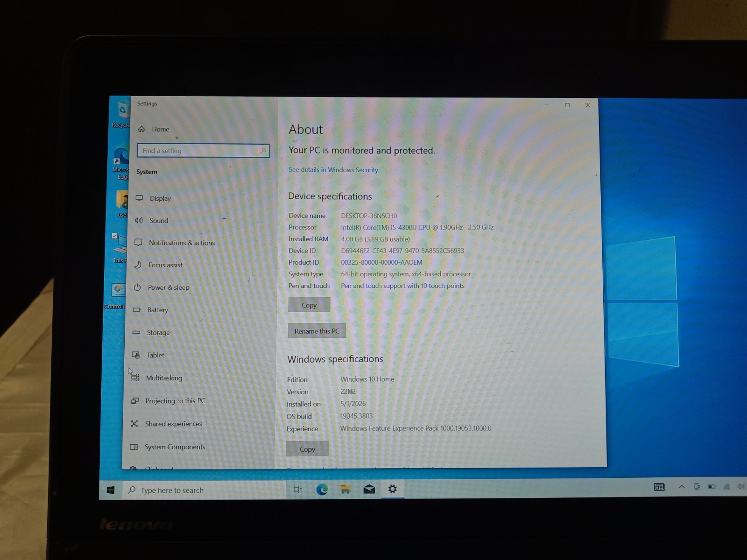The width and height of the screenshot is (747, 560).
Task: Open the news and interests taskbar widget
Action: 659,487
